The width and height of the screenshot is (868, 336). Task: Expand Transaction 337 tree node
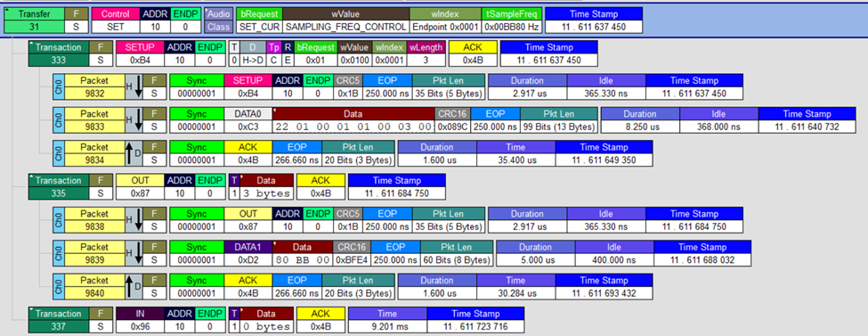pos(32,310)
